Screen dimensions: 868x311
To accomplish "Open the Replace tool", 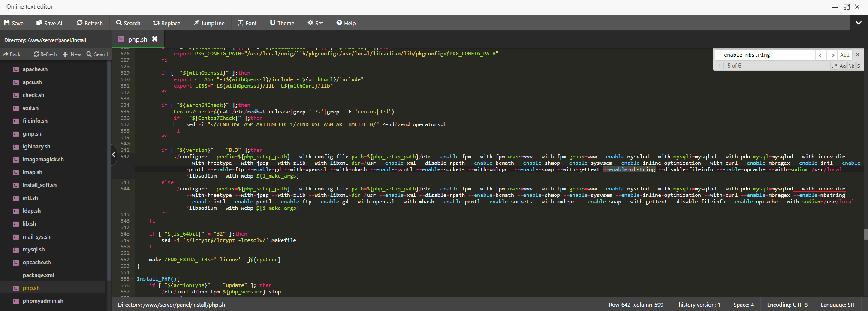I will tap(166, 23).
